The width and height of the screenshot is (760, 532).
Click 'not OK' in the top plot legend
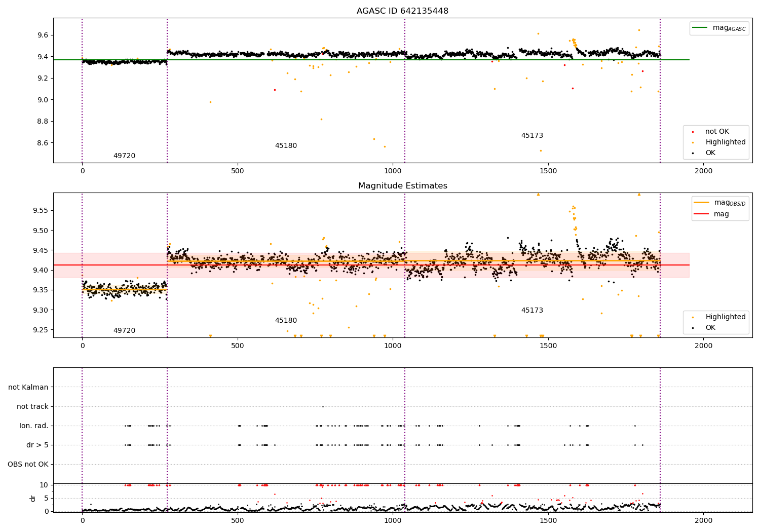click(x=717, y=131)
